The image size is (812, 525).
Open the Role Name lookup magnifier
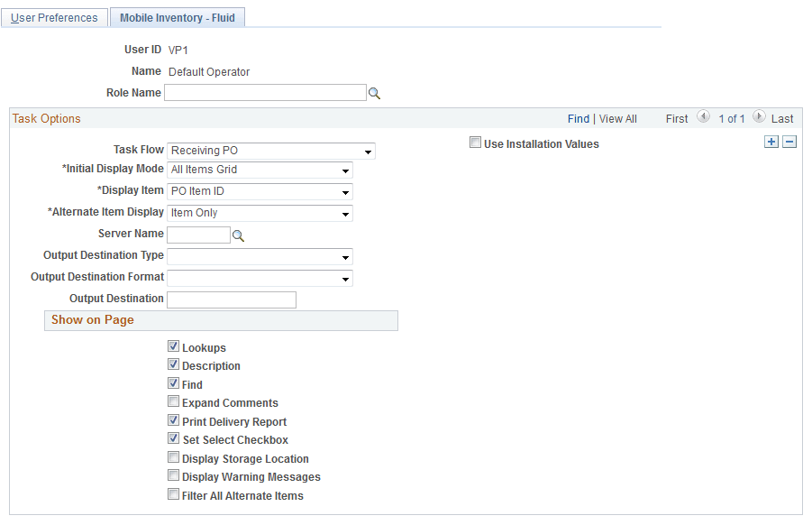click(x=375, y=92)
